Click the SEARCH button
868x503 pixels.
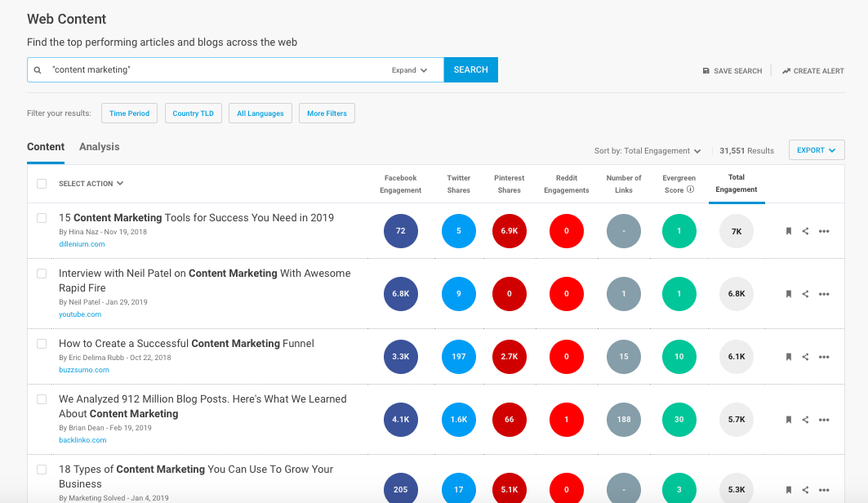tap(470, 70)
